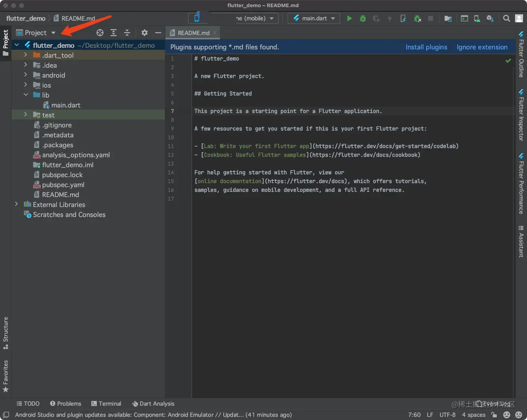
Task: Select pubspec.yaml in the project tree
Action: coord(63,185)
